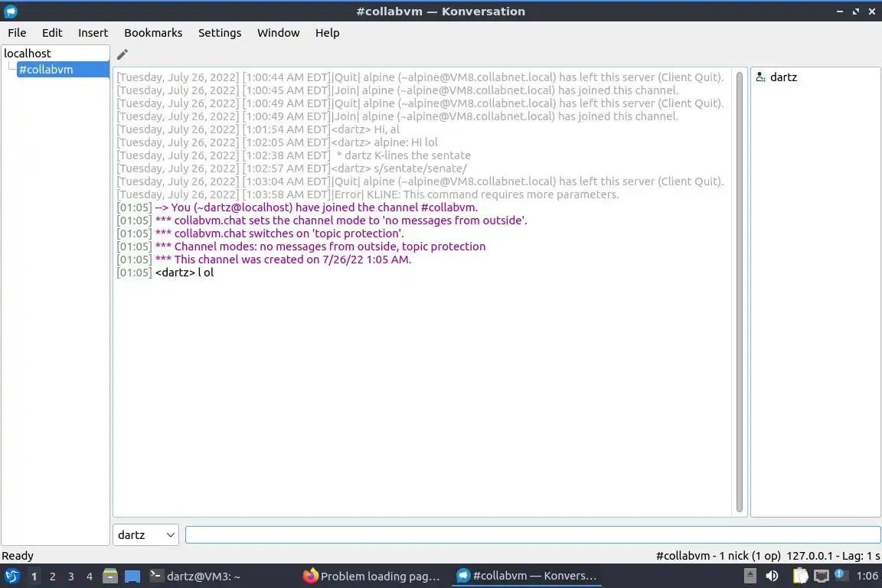Image resolution: width=882 pixels, height=588 pixels.
Task: Click dartz operator icon in nick list
Action: click(x=760, y=77)
